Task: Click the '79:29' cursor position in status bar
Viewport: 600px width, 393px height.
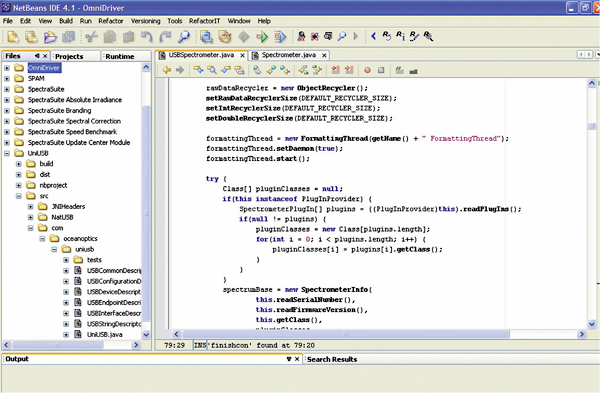Action: click(x=174, y=345)
